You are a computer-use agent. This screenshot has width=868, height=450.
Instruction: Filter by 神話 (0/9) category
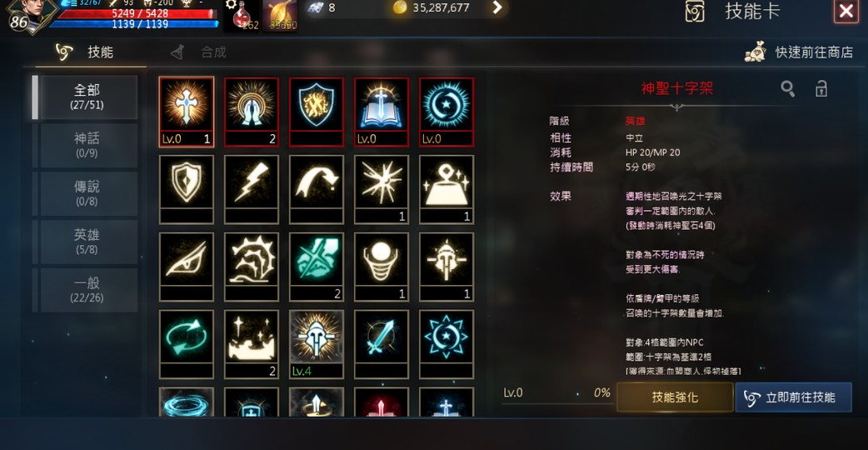point(87,145)
